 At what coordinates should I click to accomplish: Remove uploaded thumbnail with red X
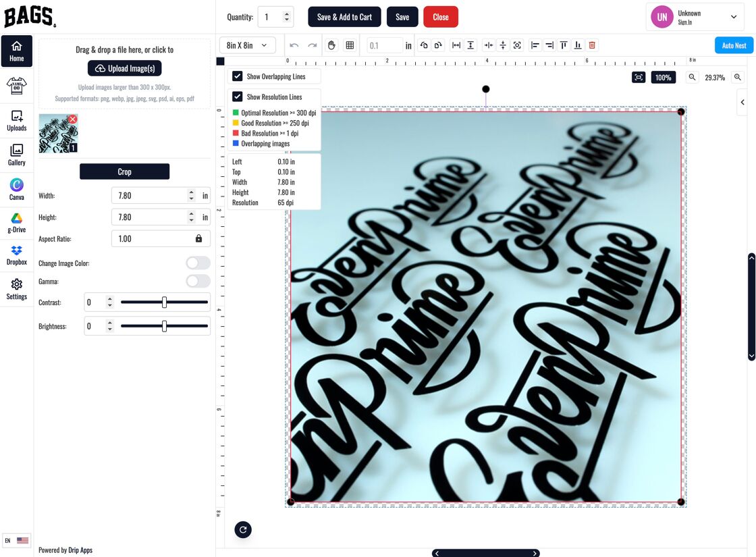[x=72, y=119]
